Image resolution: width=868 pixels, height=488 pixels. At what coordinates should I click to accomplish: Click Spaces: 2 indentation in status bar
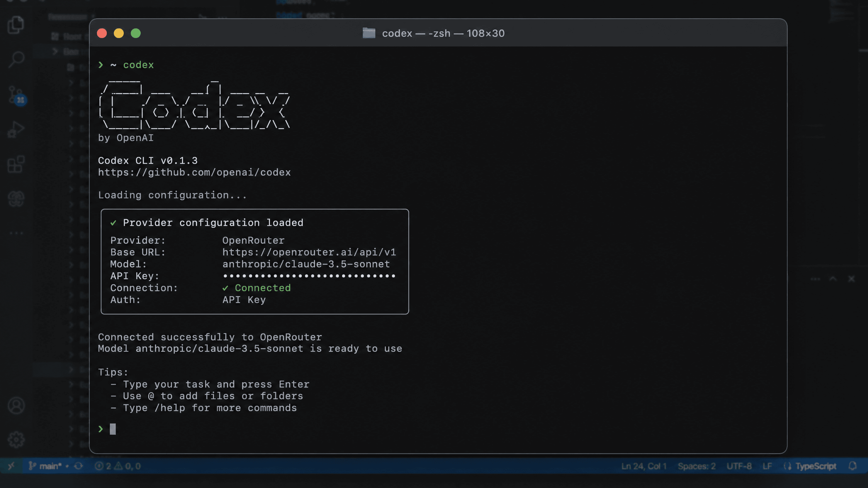tap(696, 466)
